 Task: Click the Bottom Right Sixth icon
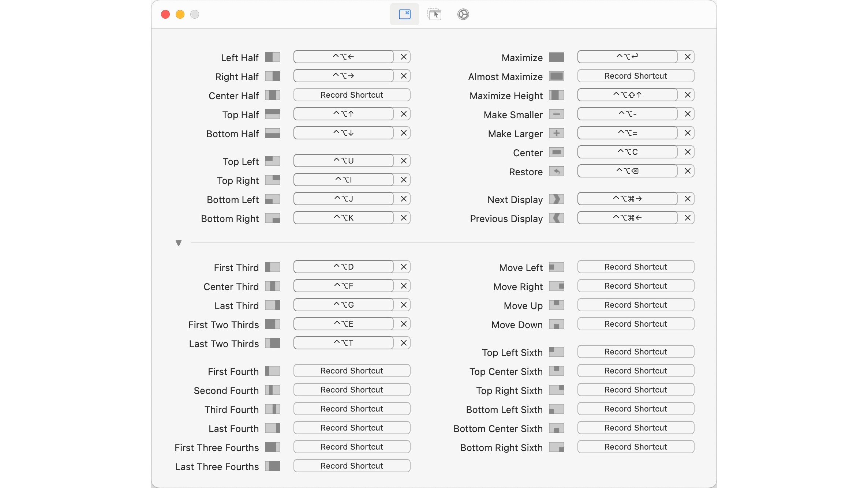pyautogui.click(x=557, y=447)
